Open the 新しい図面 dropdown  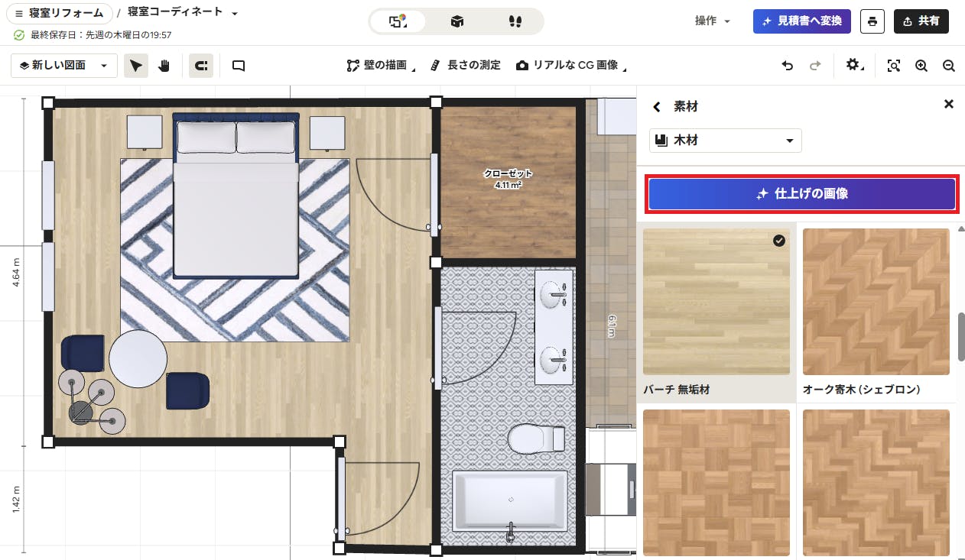click(64, 66)
